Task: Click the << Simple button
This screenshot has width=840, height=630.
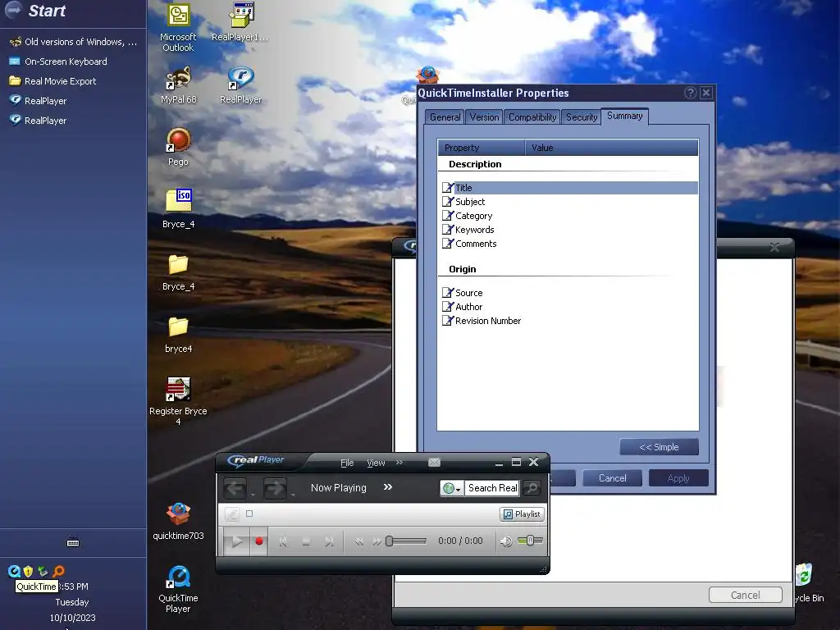Action: (659, 447)
